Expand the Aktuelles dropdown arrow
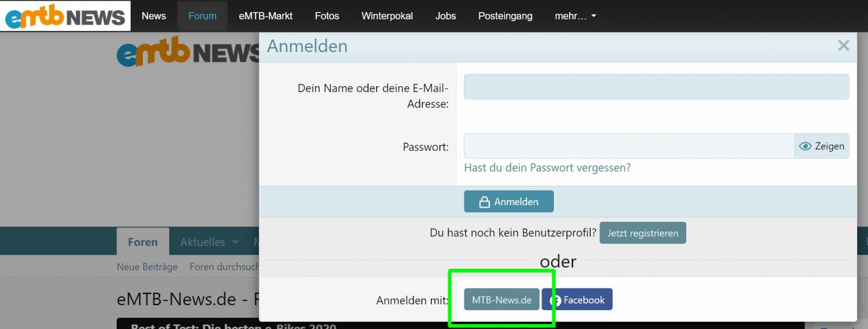Viewport: 868px width, 329px height. coord(235,242)
